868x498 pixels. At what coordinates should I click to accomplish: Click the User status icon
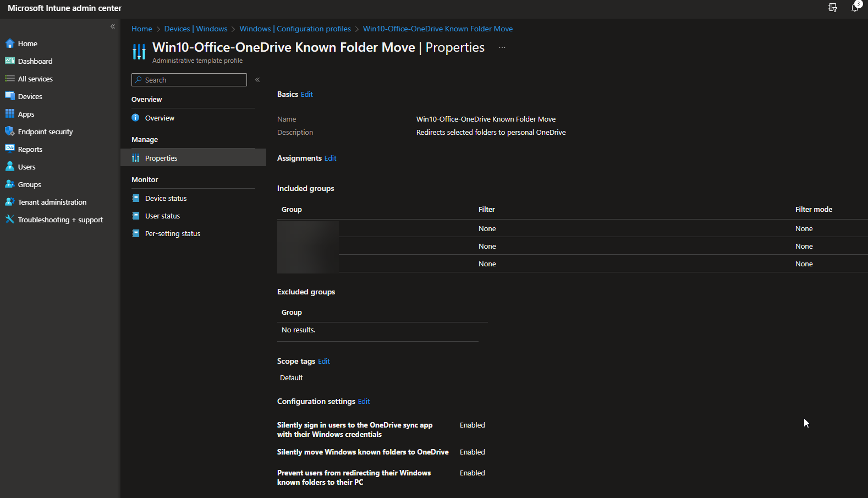pyautogui.click(x=135, y=216)
